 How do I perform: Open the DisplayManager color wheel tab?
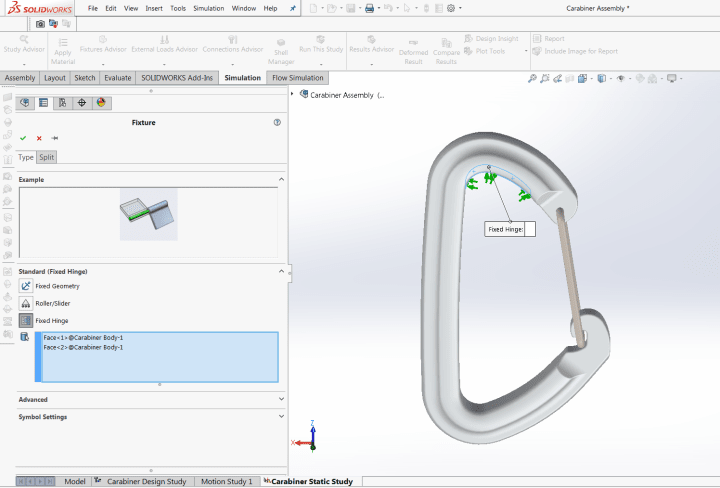pyautogui.click(x=101, y=102)
